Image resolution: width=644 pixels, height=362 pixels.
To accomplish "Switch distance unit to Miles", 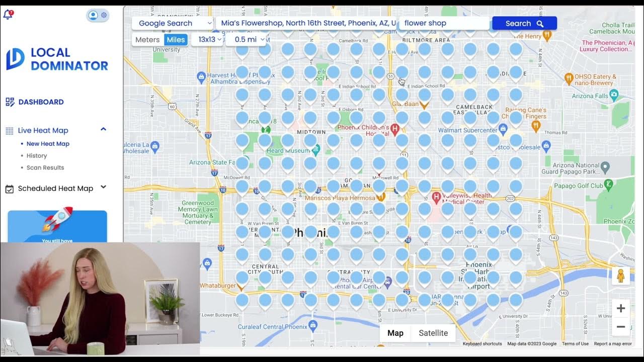I will click(x=176, y=40).
